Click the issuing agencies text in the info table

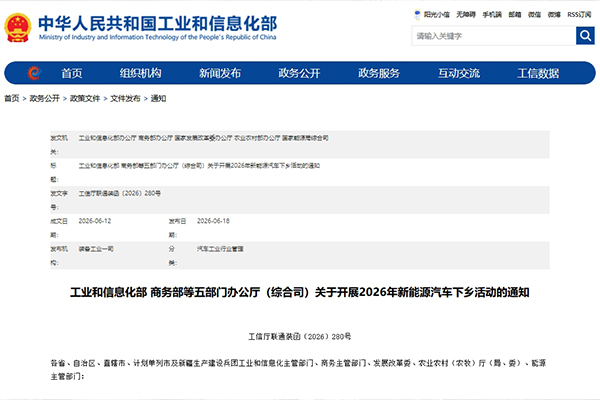click(x=204, y=138)
